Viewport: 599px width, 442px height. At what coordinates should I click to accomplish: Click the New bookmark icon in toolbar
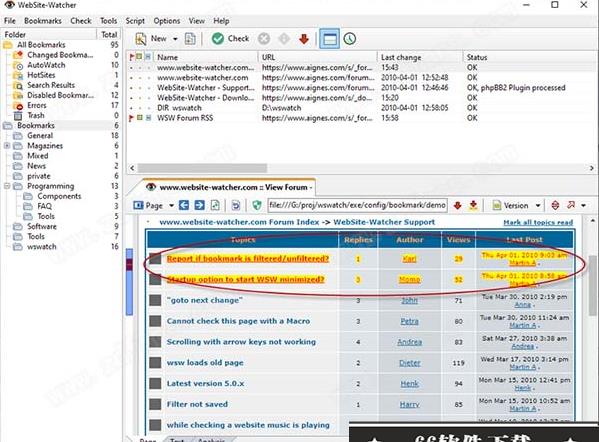point(141,39)
